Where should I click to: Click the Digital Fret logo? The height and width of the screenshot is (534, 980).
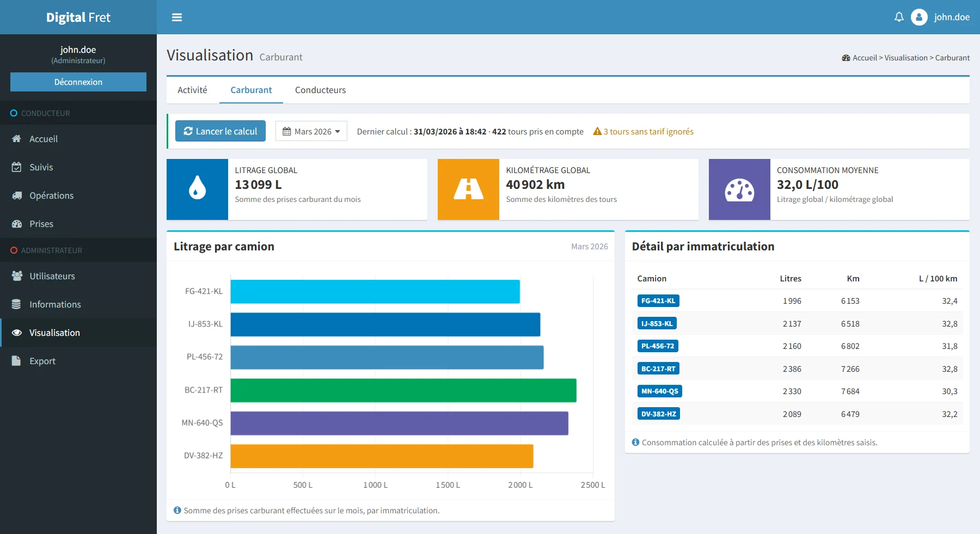click(78, 17)
